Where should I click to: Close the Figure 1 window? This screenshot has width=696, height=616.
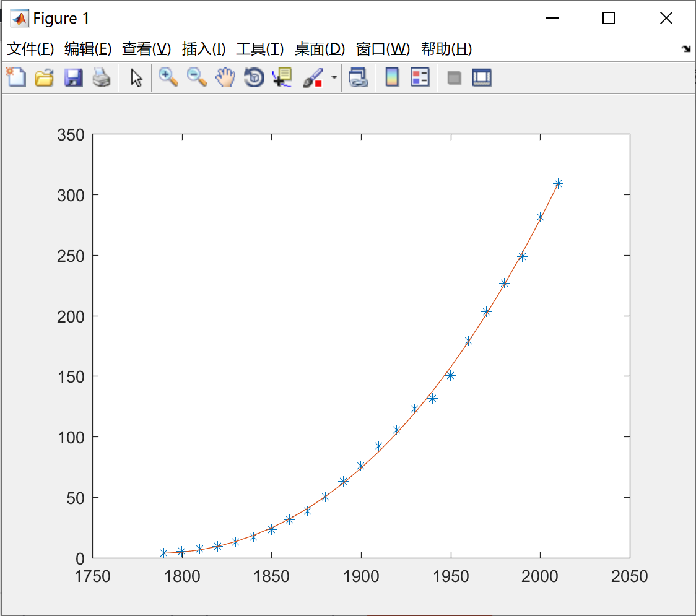point(666,18)
